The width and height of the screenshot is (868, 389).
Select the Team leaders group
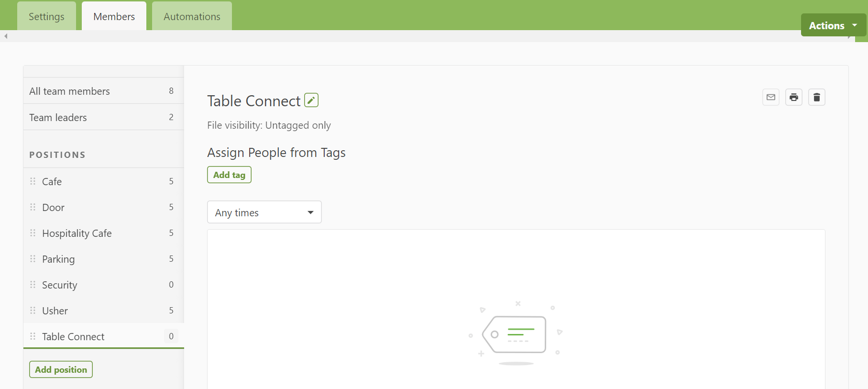point(58,117)
